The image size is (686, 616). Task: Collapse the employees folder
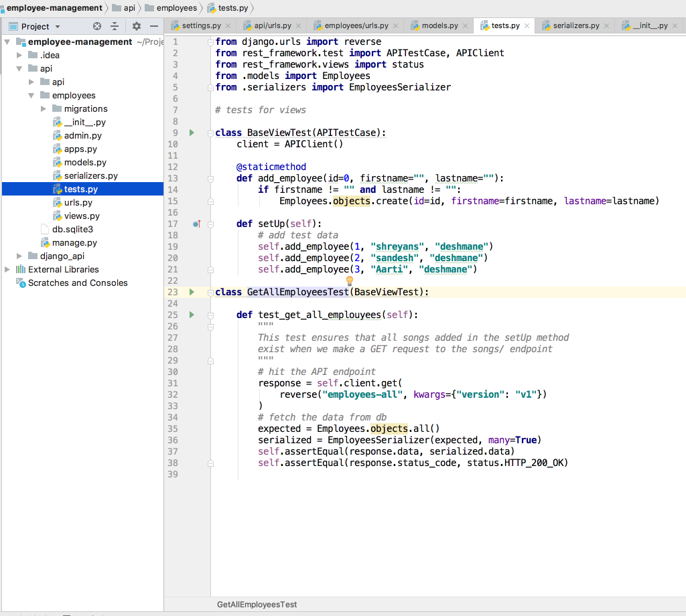(31, 95)
